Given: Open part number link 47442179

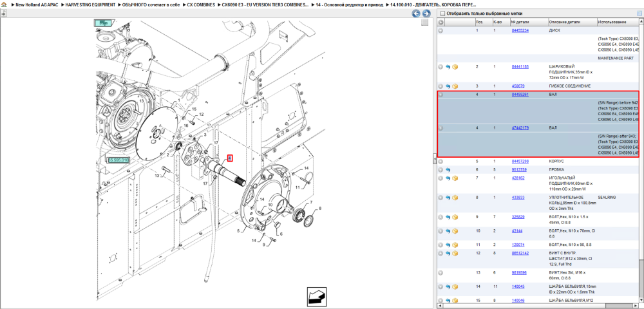Looking at the screenshot, I should pos(520,128).
